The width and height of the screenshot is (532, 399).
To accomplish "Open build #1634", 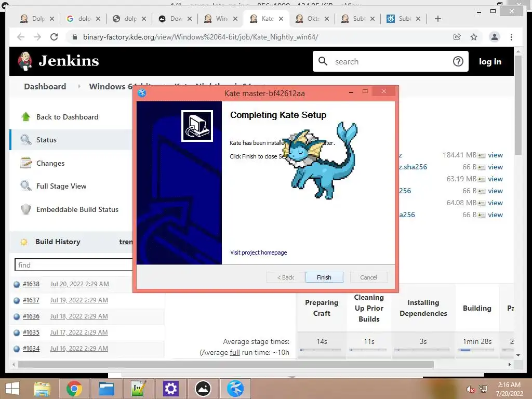I will point(31,349).
